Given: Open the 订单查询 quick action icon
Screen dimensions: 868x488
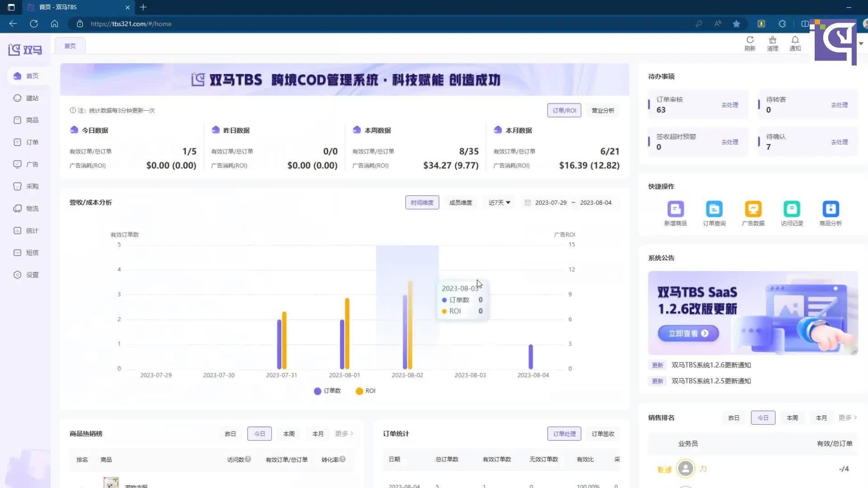Looking at the screenshot, I should (714, 209).
